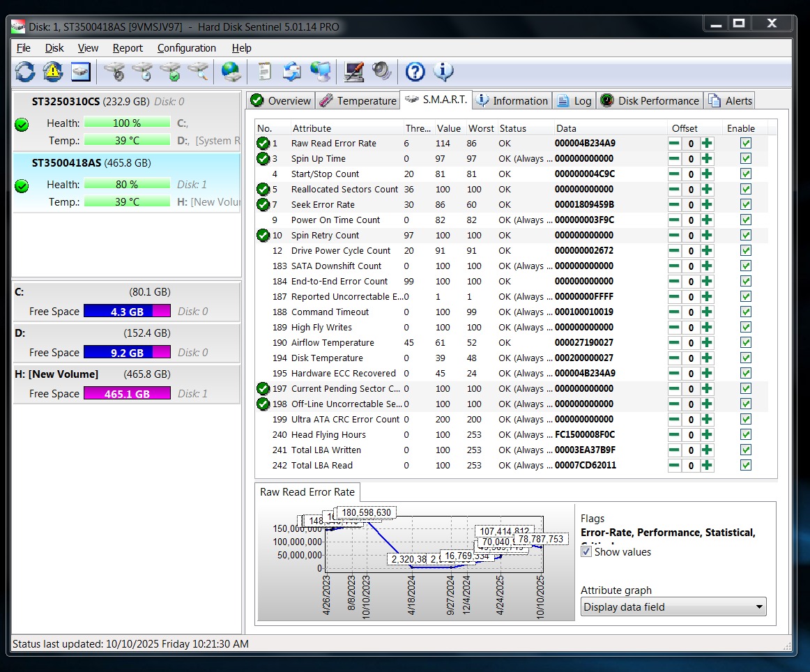This screenshot has width=810, height=672.
Task: Click disk with magnifier toolbar icon
Action: pos(199,71)
